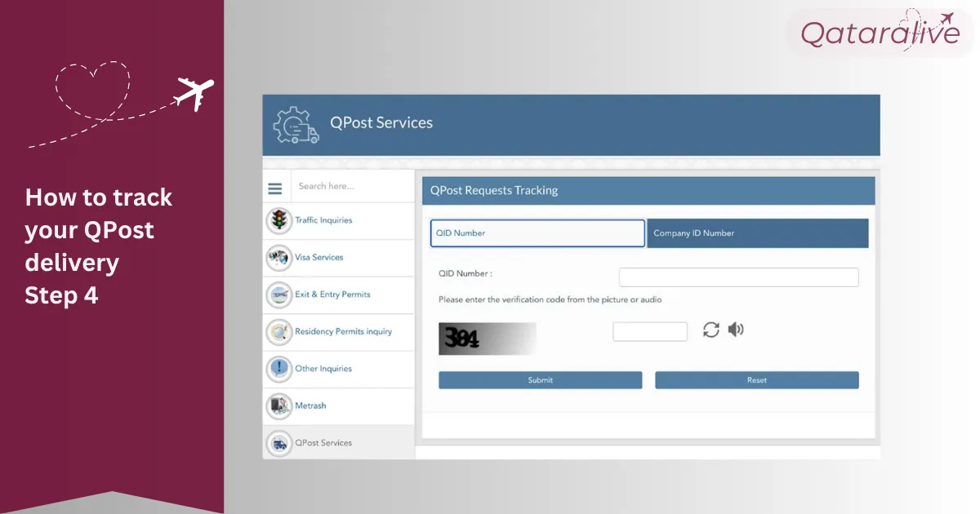Click the QPost Requests Tracking panel header
The image size is (980, 514).
(648, 191)
